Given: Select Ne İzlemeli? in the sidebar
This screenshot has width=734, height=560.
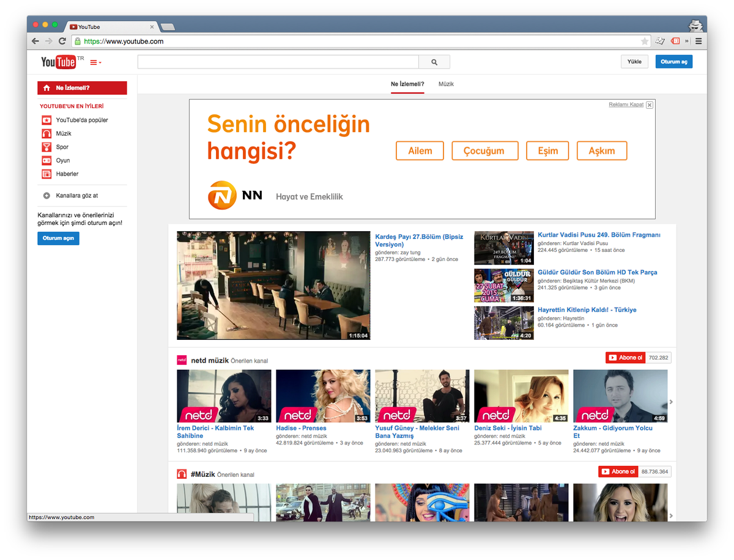Looking at the screenshot, I should pyautogui.click(x=82, y=88).
